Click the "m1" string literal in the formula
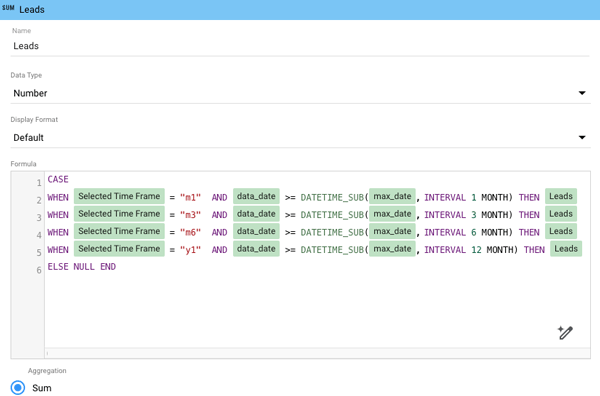 coord(190,197)
